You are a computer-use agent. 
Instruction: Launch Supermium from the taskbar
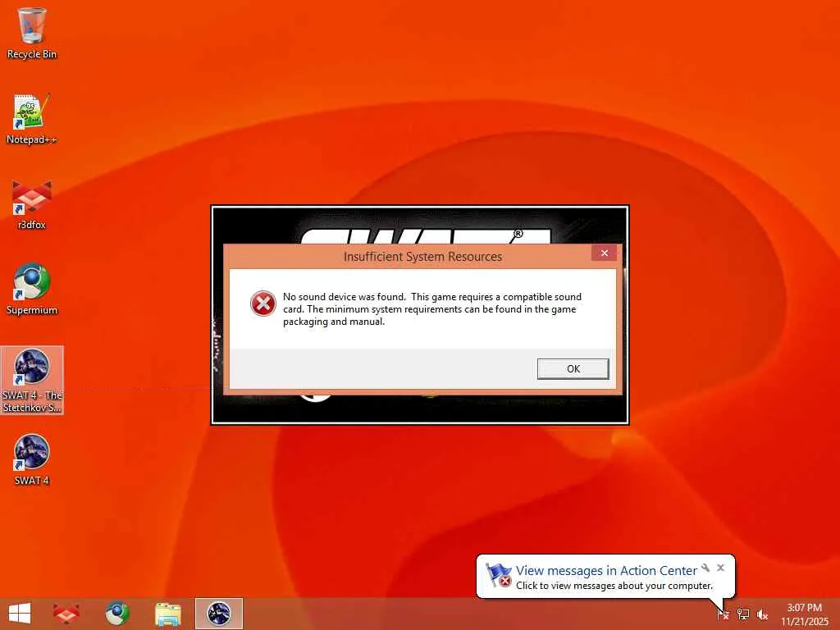116,614
